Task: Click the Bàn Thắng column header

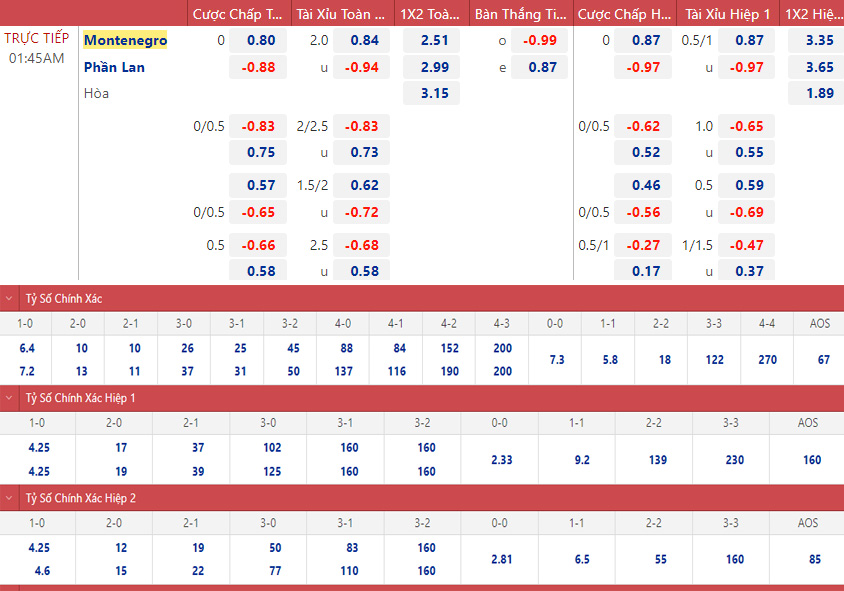Action: pos(520,14)
